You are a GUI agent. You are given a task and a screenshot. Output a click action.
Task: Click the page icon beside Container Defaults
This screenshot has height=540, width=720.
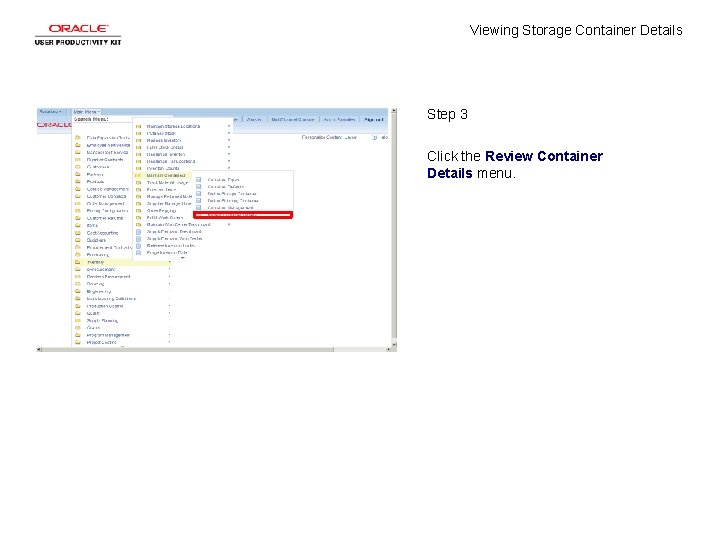[x=199, y=187]
